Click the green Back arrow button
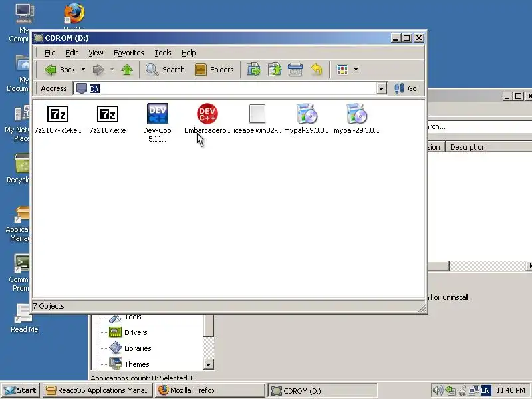Image resolution: width=532 pixels, height=399 pixels. (x=60, y=70)
